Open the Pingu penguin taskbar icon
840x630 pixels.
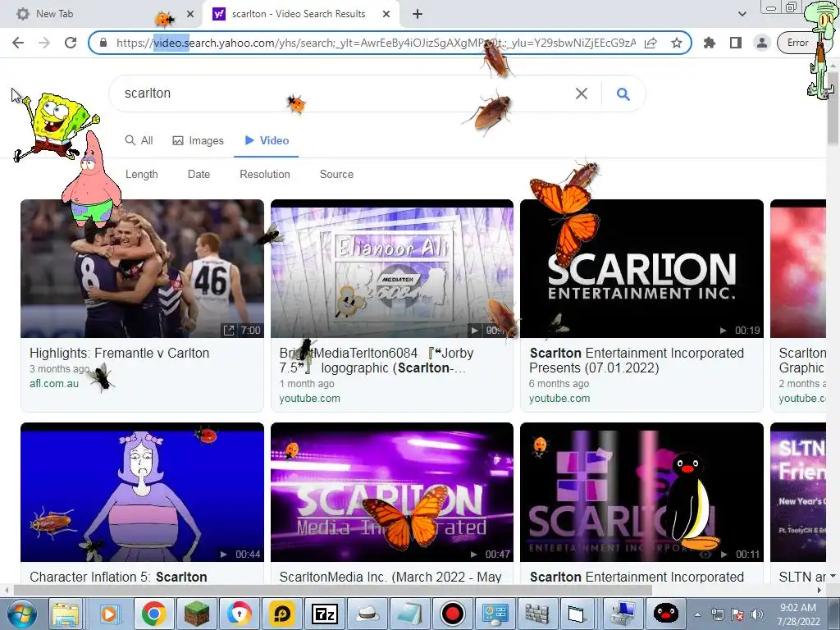click(x=666, y=614)
